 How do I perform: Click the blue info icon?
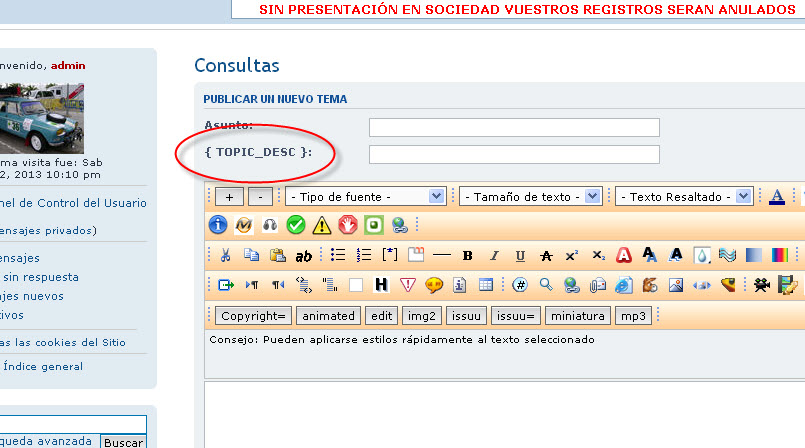click(x=218, y=225)
